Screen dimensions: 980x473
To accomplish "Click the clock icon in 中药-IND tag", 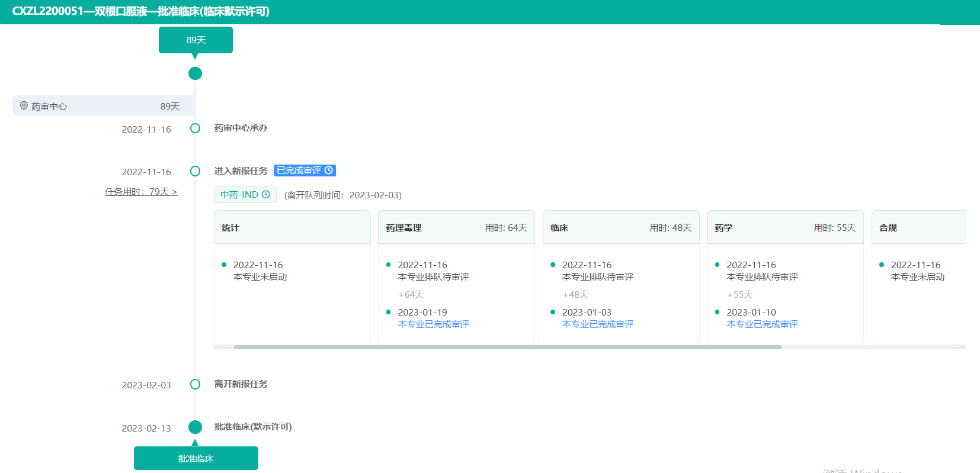I will [266, 195].
